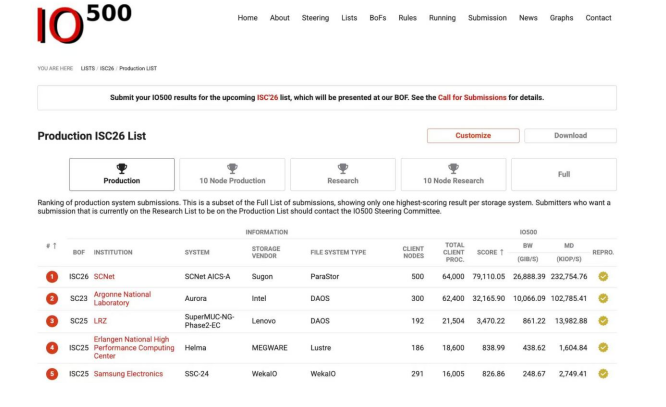
Task: Open the BoFs menu item
Action: (378, 18)
